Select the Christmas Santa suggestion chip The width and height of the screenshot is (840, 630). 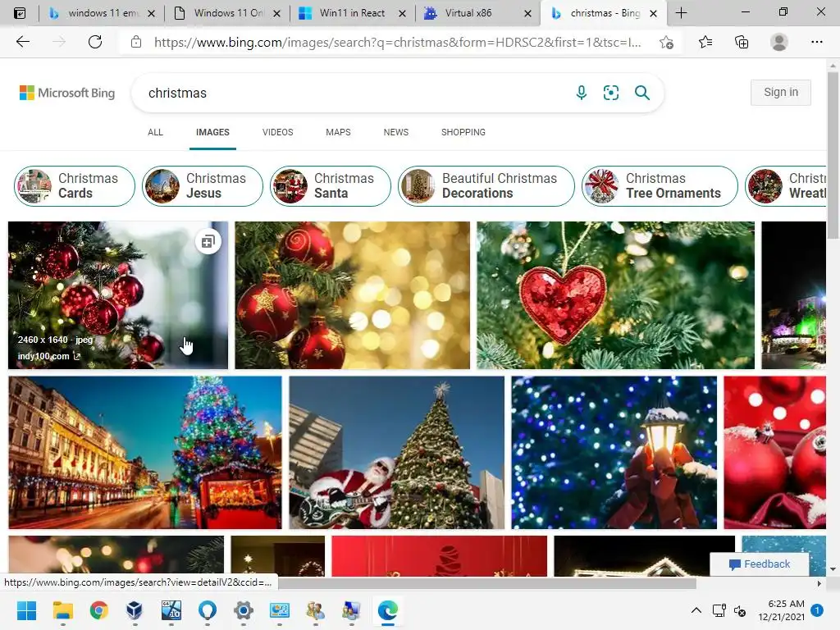[331, 186]
